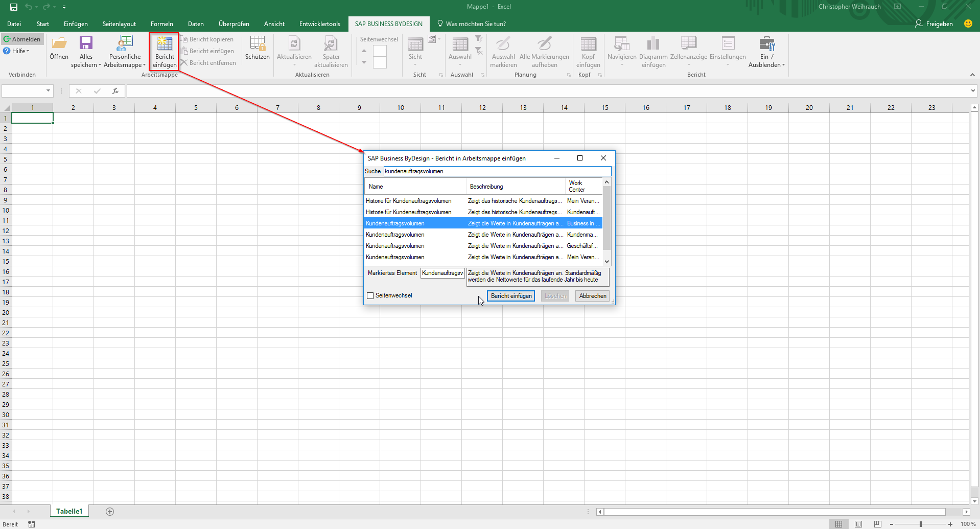The height and width of the screenshot is (529, 980).
Task: Switch to the Einfügen ribbon tab
Action: pos(76,24)
